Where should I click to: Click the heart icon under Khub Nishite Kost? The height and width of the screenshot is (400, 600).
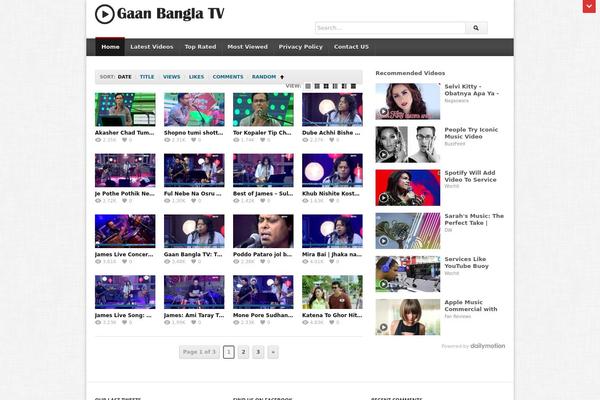[x=331, y=201]
